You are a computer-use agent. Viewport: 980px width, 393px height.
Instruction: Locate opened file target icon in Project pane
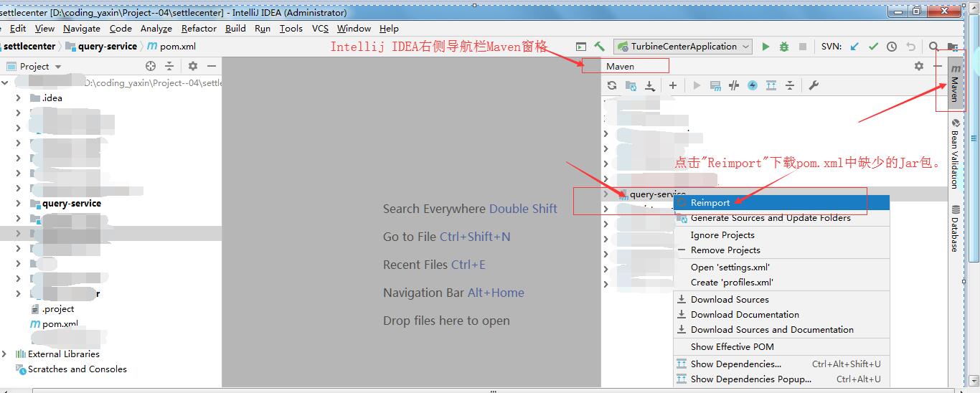(x=151, y=66)
